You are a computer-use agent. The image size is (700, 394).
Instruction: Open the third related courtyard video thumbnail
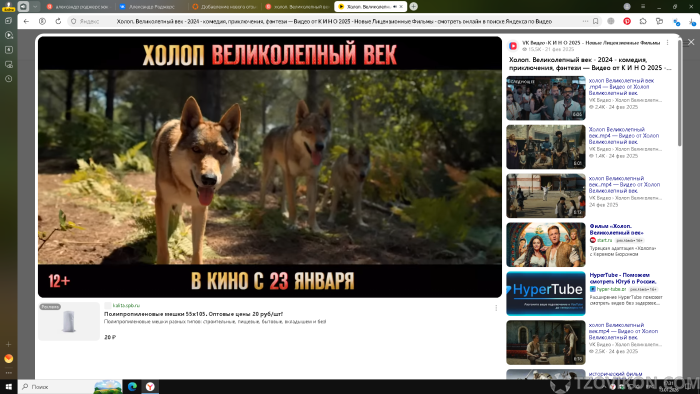coord(546,195)
